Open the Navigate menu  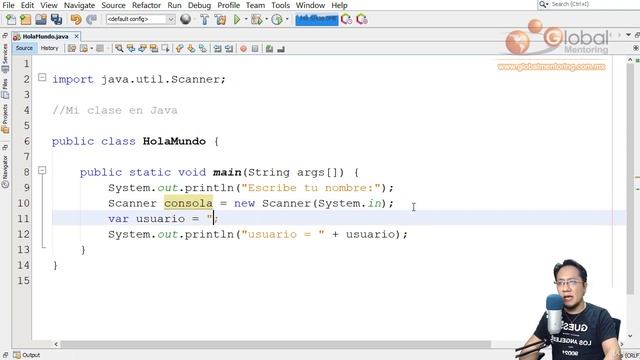(79, 5)
